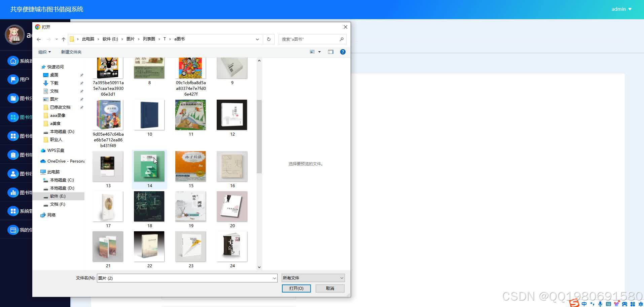Screen dimensions: 644x307
Task: Select 孙子兵法 thumbnail named 15
Action: (x=191, y=167)
